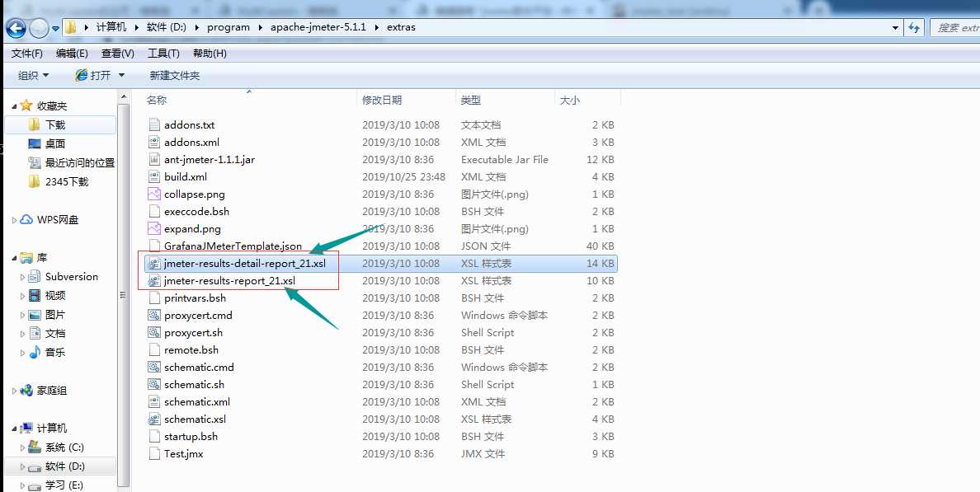Open the 帮助(H) menu
Screen dimensions: 980x492
point(210,53)
